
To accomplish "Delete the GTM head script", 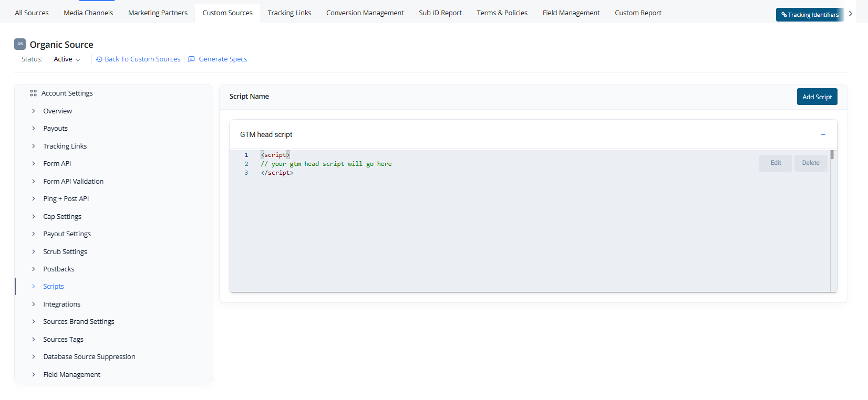I will (x=811, y=163).
